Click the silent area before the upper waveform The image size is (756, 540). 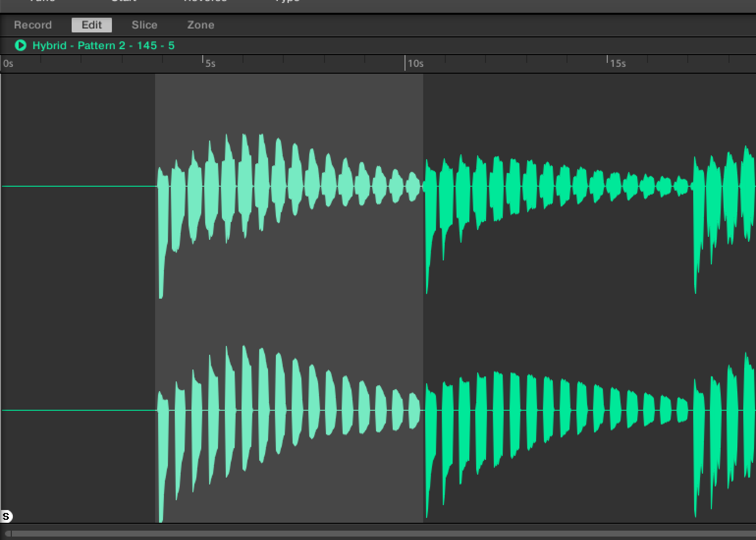click(79, 147)
